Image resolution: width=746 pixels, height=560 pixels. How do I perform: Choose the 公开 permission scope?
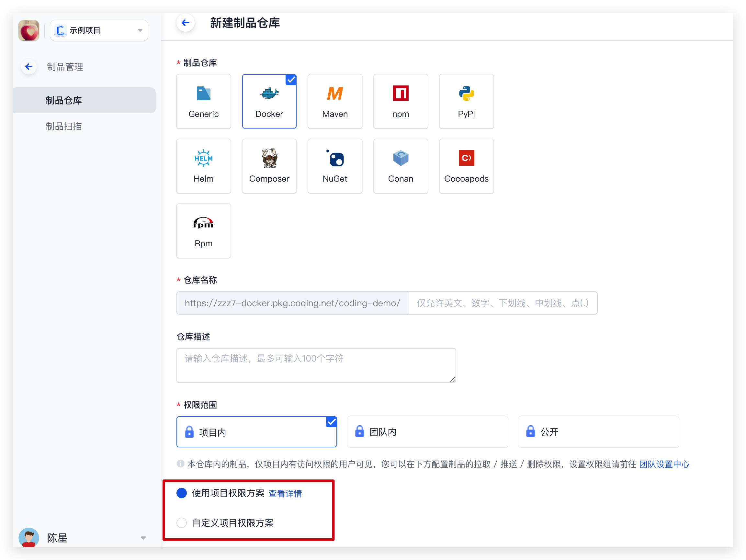pos(598,432)
